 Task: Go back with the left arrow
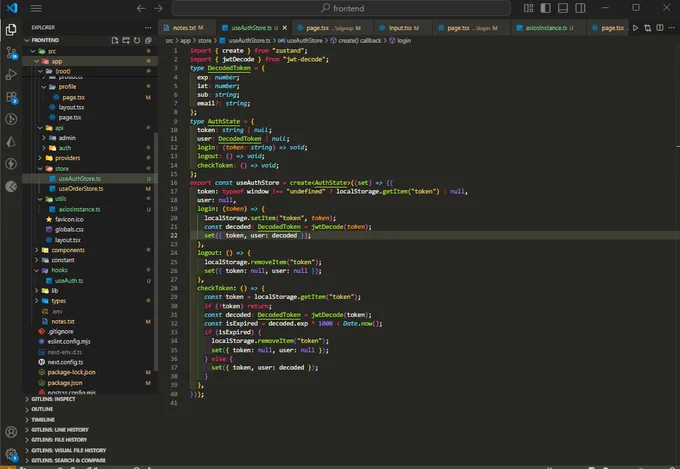[141, 8]
